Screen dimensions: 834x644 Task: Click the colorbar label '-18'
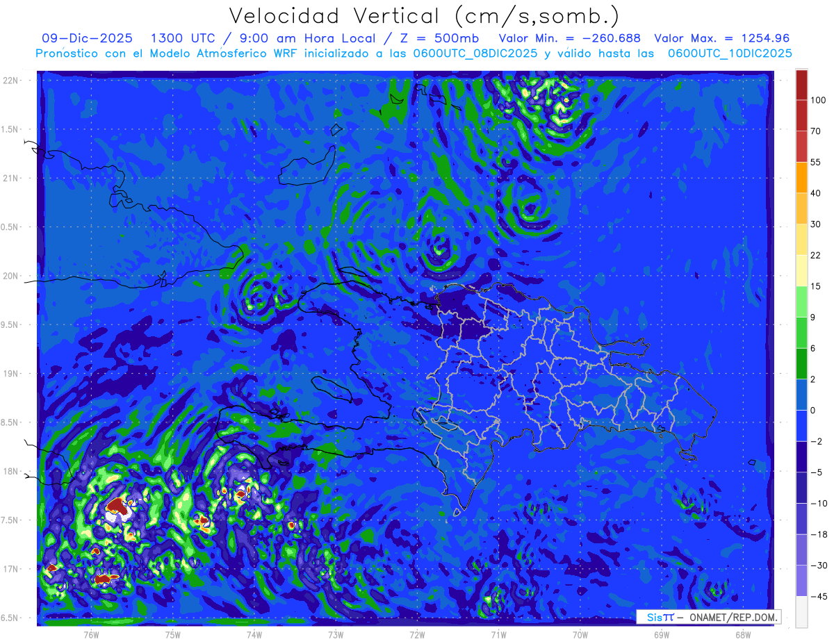pyautogui.click(x=819, y=534)
